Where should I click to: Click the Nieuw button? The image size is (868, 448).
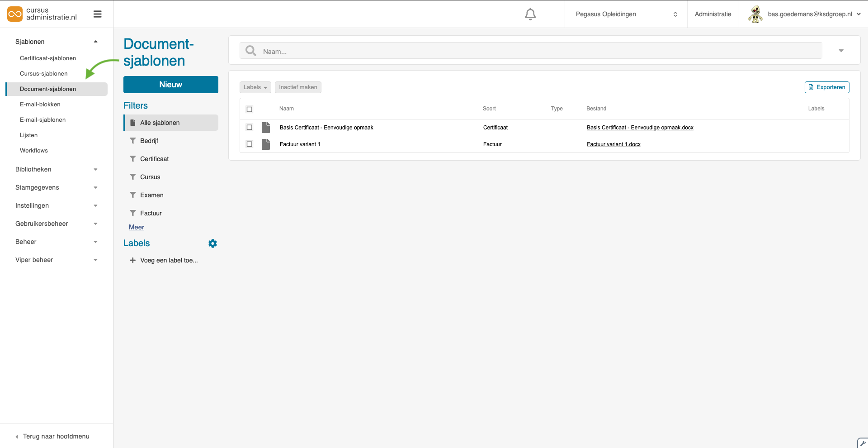[x=170, y=85]
